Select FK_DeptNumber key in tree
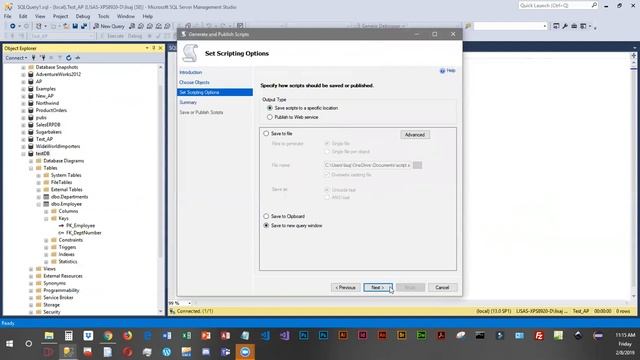This screenshot has height=360, width=640. click(84, 233)
